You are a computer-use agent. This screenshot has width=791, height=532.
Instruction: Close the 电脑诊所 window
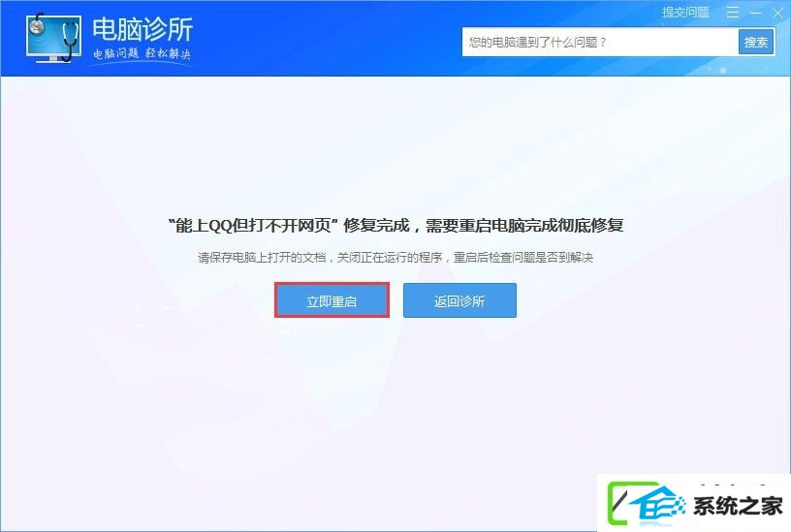coord(777,14)
